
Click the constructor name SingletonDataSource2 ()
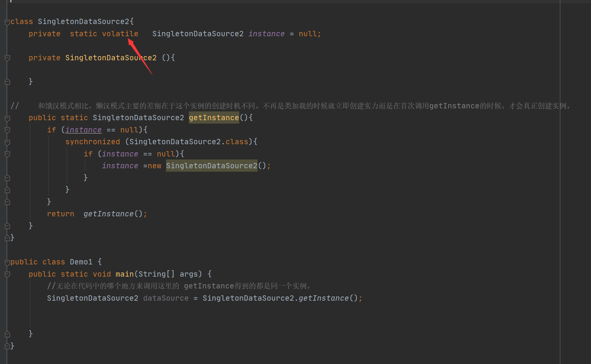point(111,58)
